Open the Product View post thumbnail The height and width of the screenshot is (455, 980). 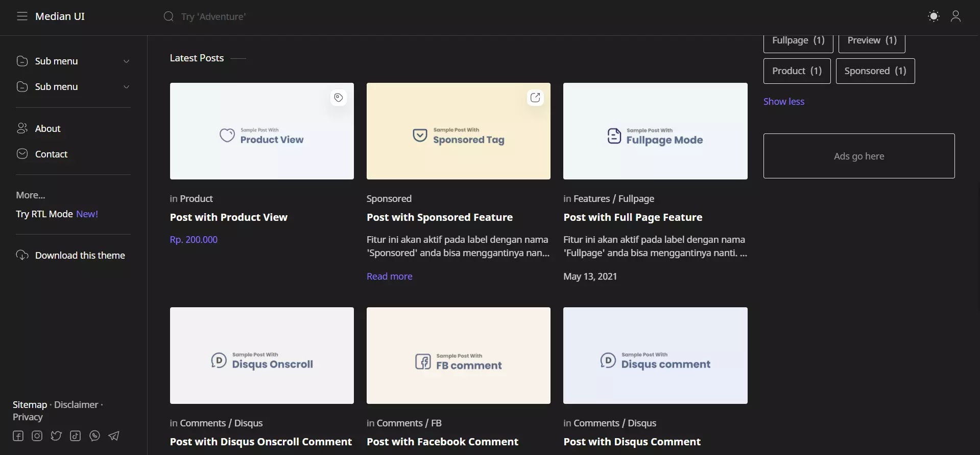click(262, 131)
